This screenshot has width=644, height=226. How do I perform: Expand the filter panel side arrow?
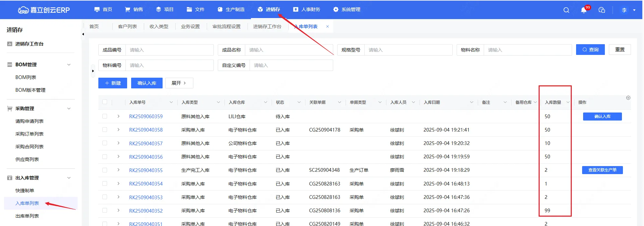click(93, 71)
